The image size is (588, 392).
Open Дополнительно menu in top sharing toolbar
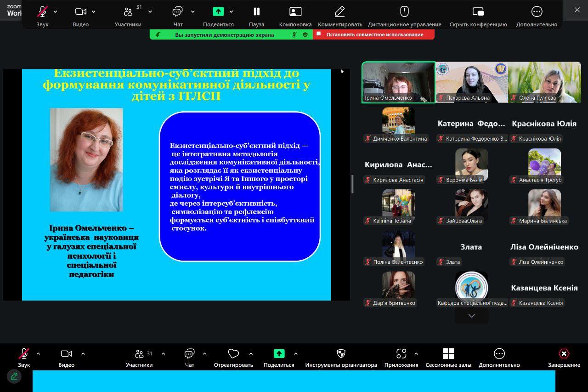point(536,12)
